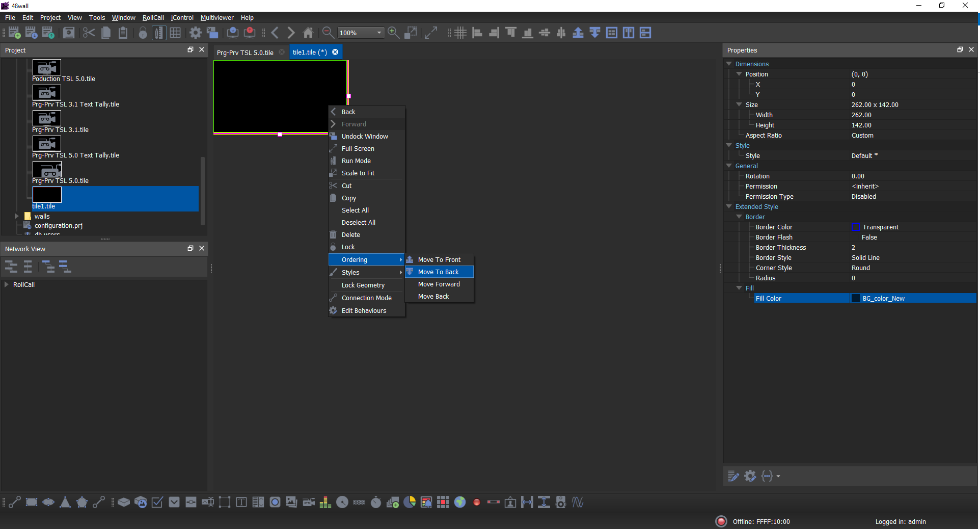Select Prg-Prv TSL 3.1.tile thumbnail in Project
The image size is (980, 529).
[47, 118]
